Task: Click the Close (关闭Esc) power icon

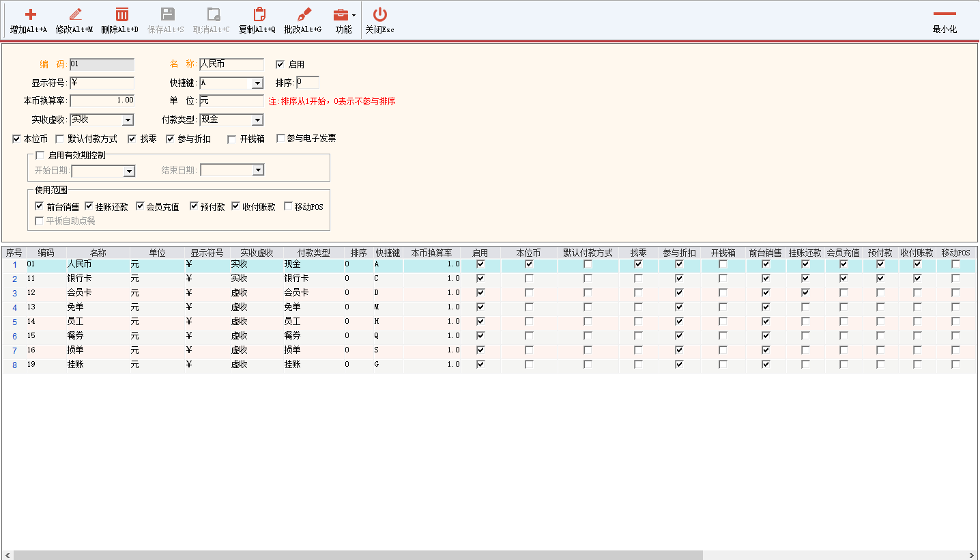Action: (x=380, y=14)
